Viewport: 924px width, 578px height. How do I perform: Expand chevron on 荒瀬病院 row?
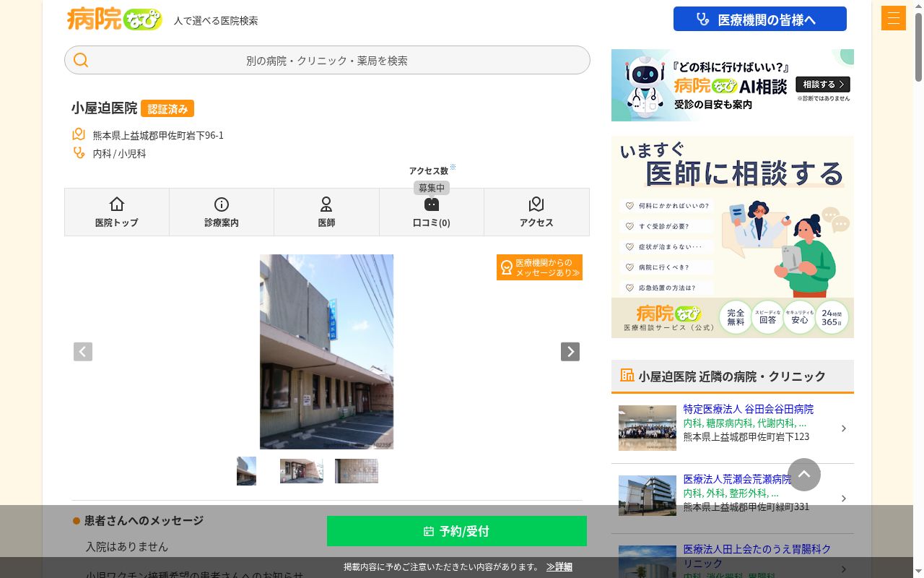click(x=844, y=499)
